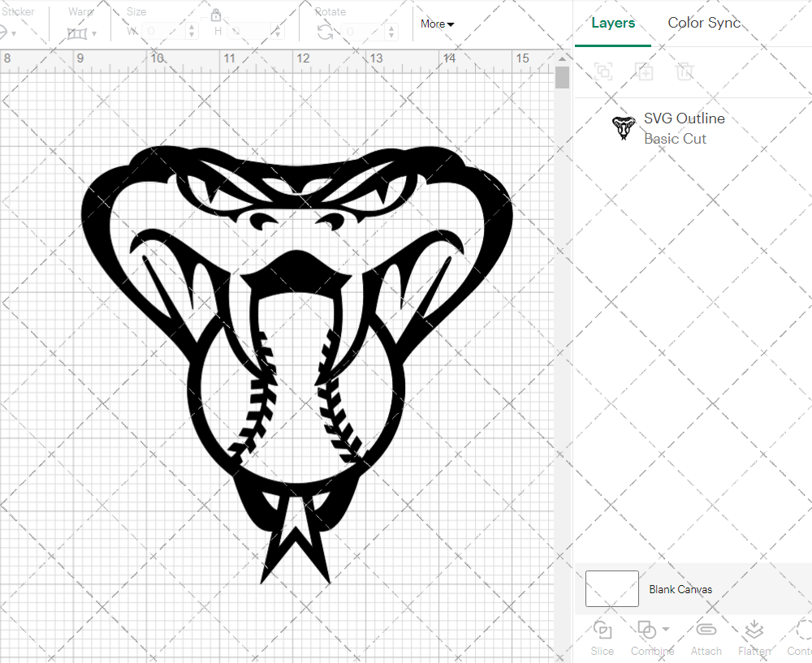Image resolution: width=812 pixels, height=663 pixels.
Task: Click the Blank Canvas white color swatch
Action: [611, 589]
